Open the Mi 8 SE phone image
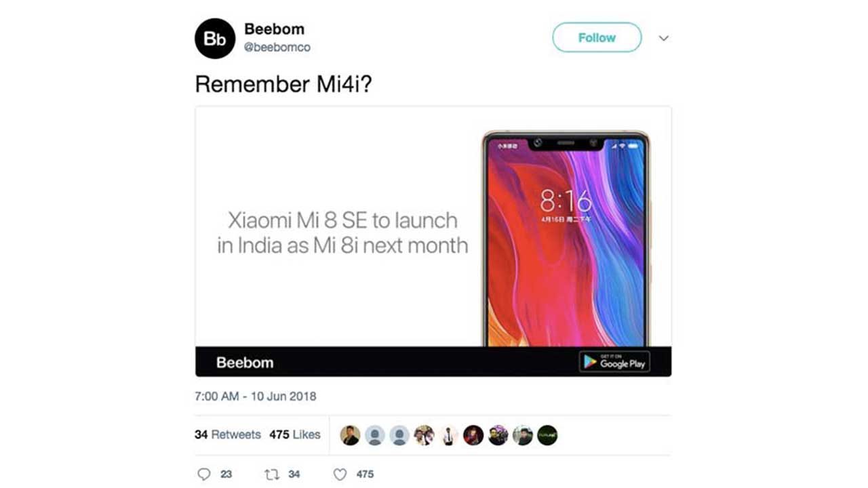Screen dimensions: 868x488 tap(566, 239)
